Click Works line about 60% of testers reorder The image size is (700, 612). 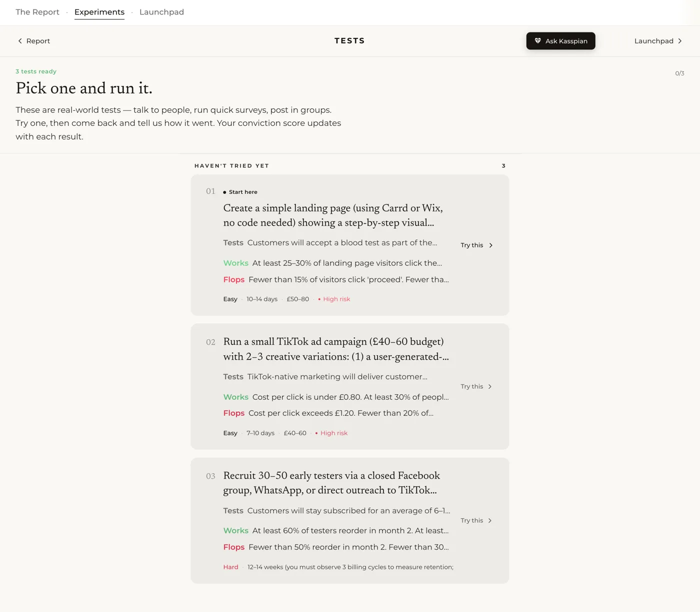point(336,531)
